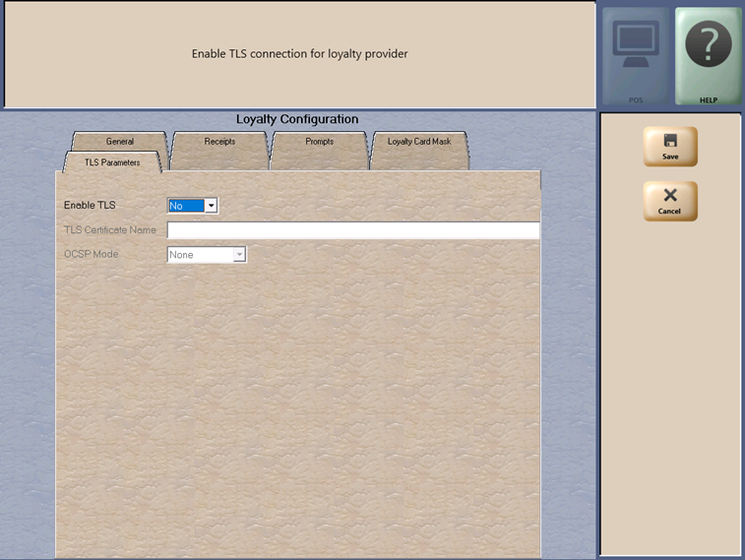Click the 'TLS Certificate Name' label
745x560 pixels.
click(x=110, y=230)
